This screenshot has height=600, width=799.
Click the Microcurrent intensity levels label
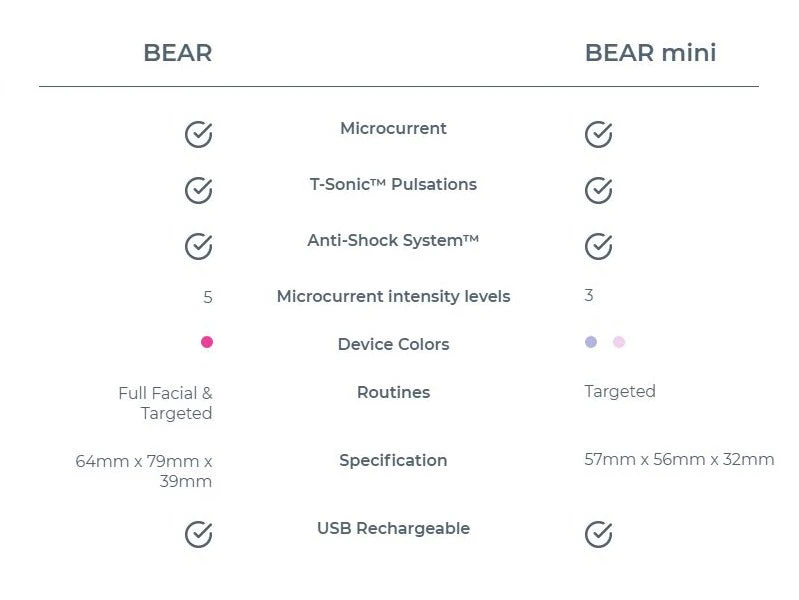click(393, 296)
